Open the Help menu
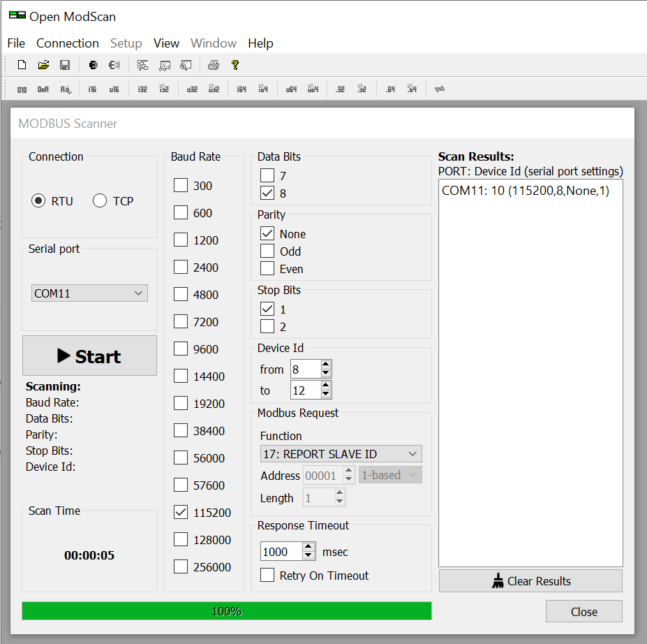This screenshot has width=647, height=644. click(x=260, y=43)
